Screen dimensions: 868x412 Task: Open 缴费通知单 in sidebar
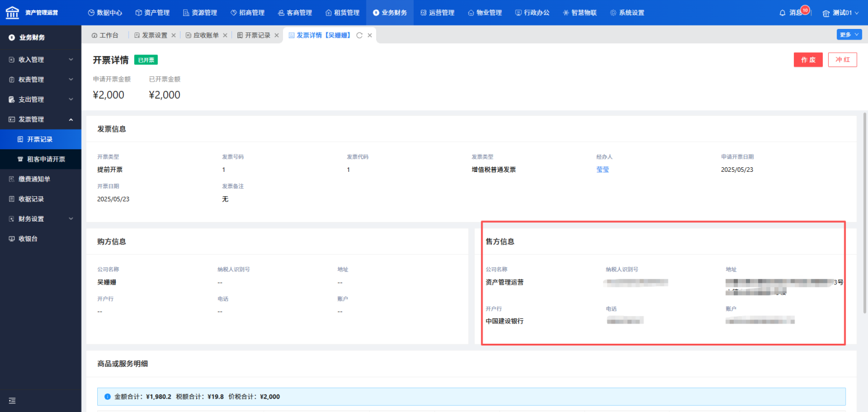(x=41, y=179)
